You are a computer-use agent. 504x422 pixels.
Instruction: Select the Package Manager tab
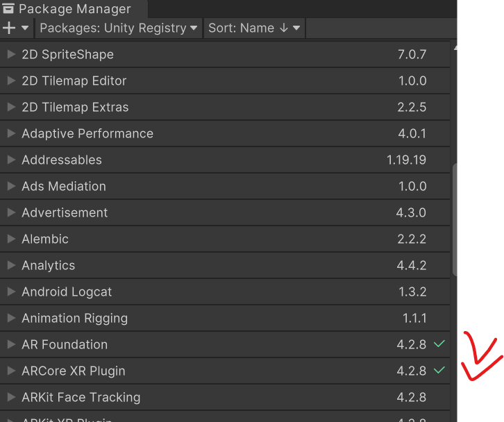coord(74,9)
